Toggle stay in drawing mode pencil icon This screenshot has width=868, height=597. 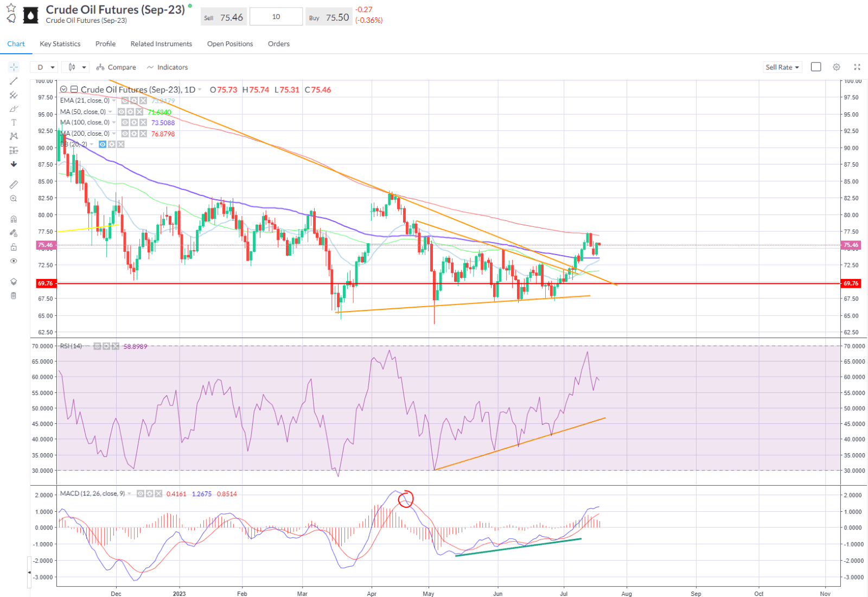[x=14, y=233]
